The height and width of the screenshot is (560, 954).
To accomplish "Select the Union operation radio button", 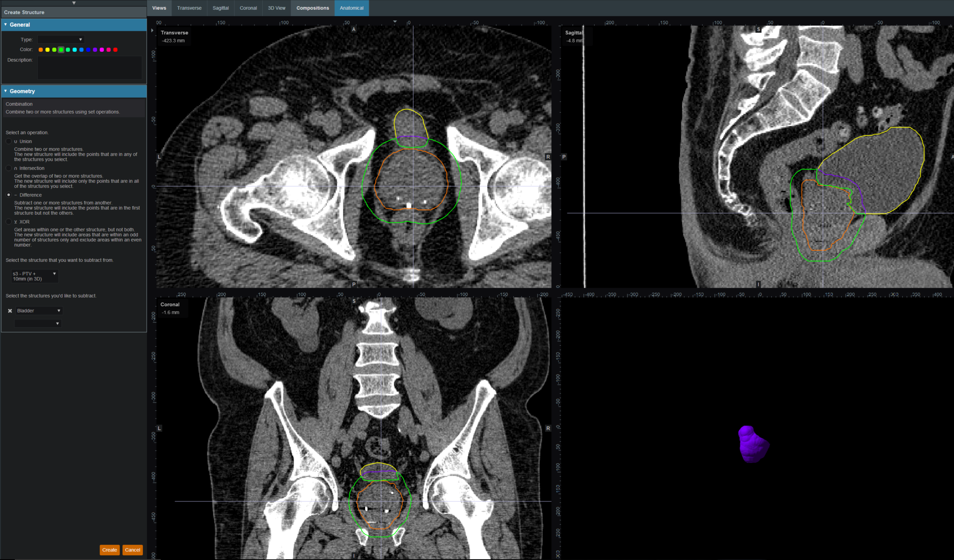I will point(9,141).
